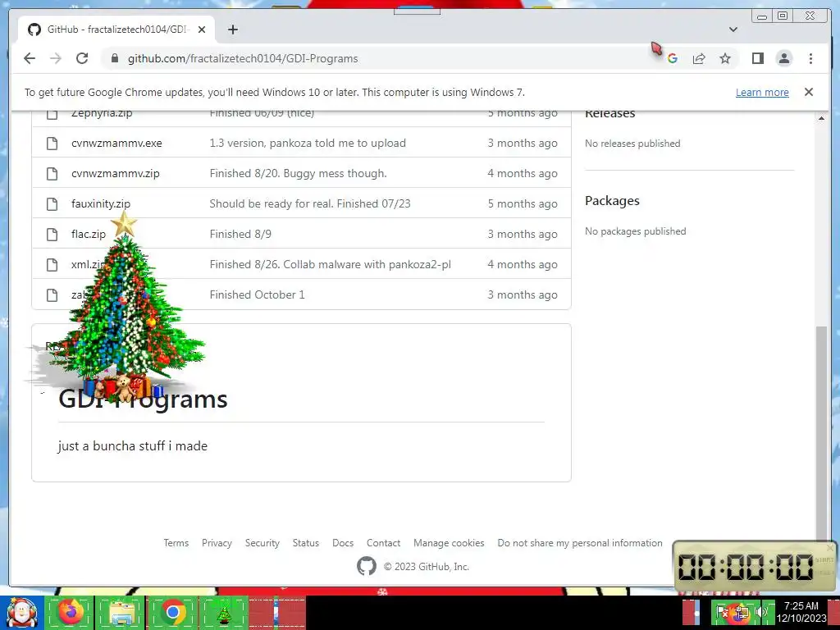Open the Security footer link

(262, 543)
